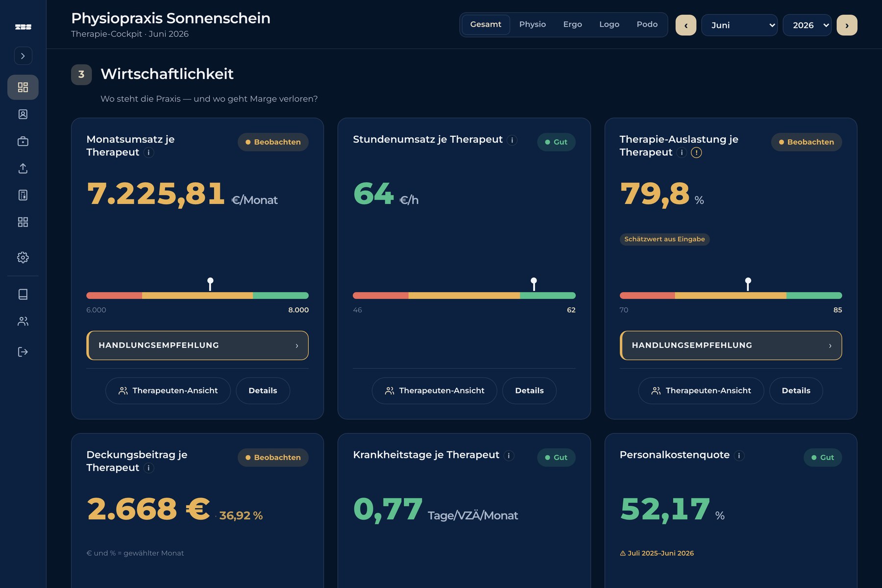Select the Gesamt tab
The image size is (882, 588).
coord(486,24)
